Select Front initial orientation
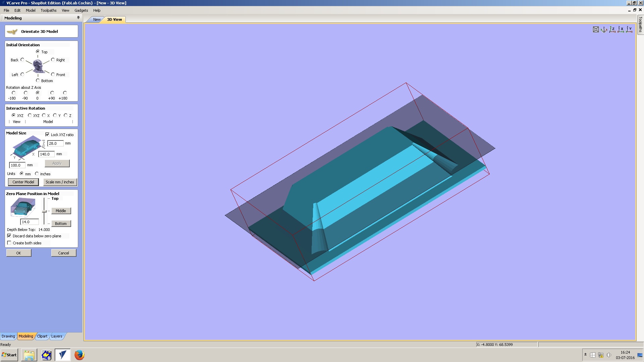Viewport: 644px width, 362px height. coord(53,74)
